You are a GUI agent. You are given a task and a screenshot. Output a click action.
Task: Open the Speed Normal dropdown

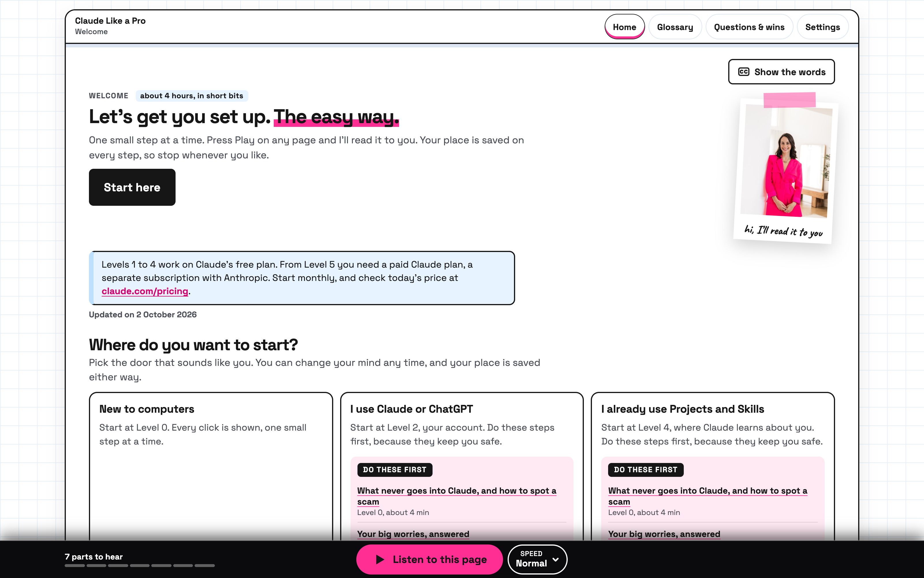tap(537, 560)
